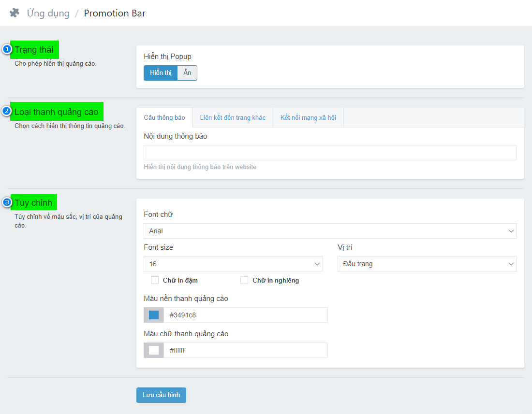Image resolution: width=532 pixels, height=414 pixels.
Task: Enable the Chữ in đậm checkbox
Action: tap(155, 280)
